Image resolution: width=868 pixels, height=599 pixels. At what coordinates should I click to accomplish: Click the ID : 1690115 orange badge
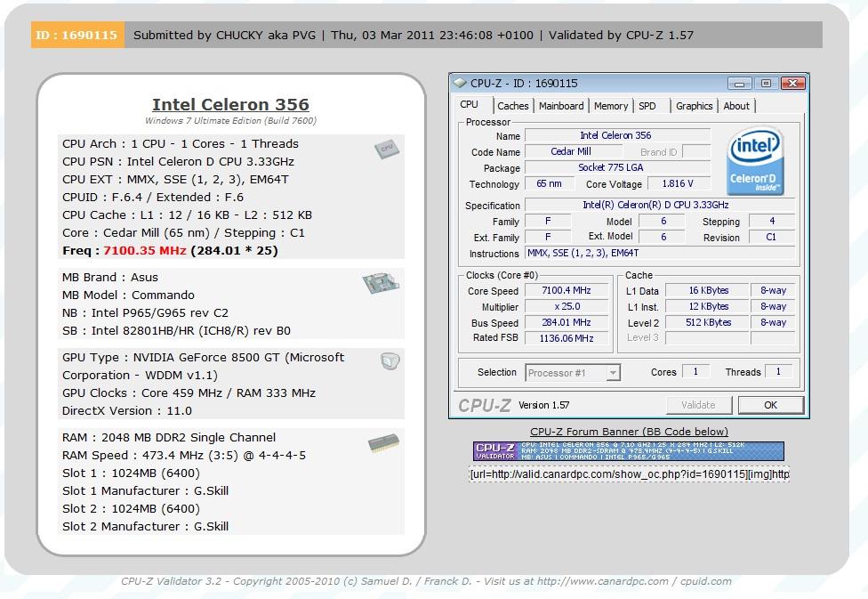point(77,35)
